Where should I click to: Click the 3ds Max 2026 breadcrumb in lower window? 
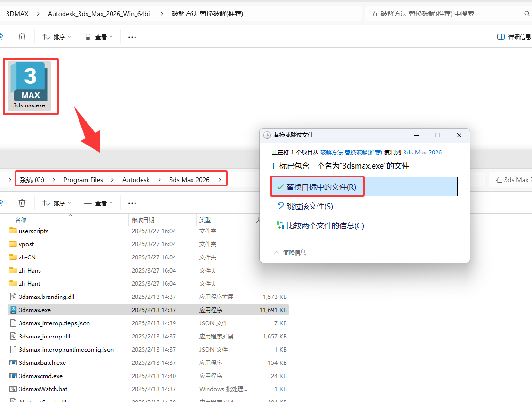click(x=189, y=180)
